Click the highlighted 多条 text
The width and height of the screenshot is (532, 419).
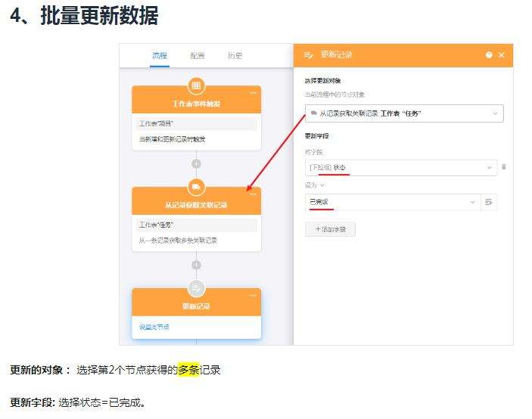pyautogui.click(x=188, y=370)
